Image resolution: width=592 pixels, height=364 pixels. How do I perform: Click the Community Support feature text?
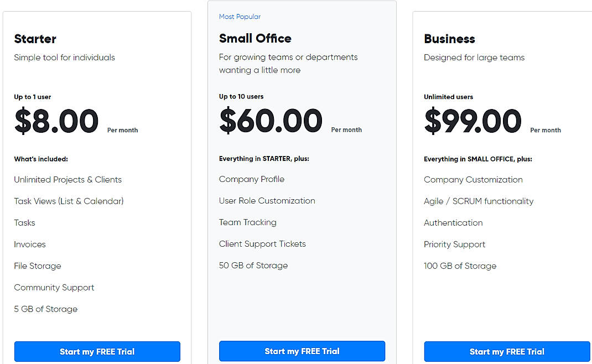(x=54, y=287)
